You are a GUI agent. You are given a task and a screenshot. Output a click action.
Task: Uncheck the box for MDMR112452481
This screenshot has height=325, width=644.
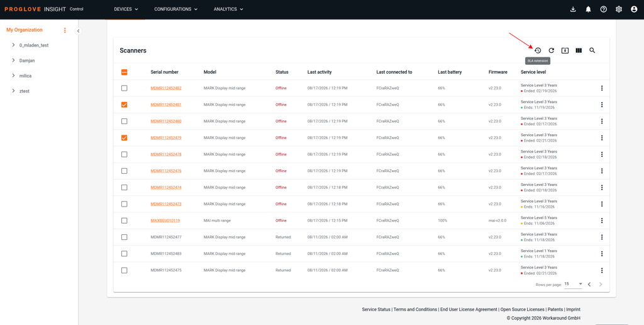125,105
